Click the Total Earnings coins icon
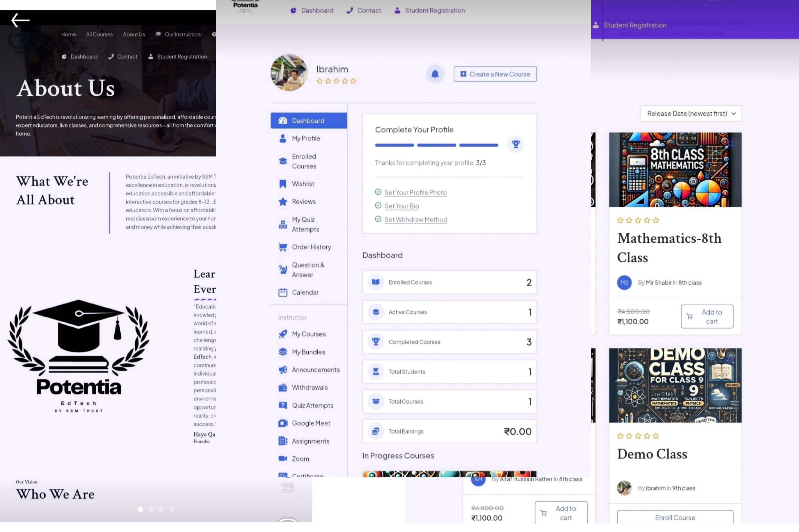 (376, 431)
